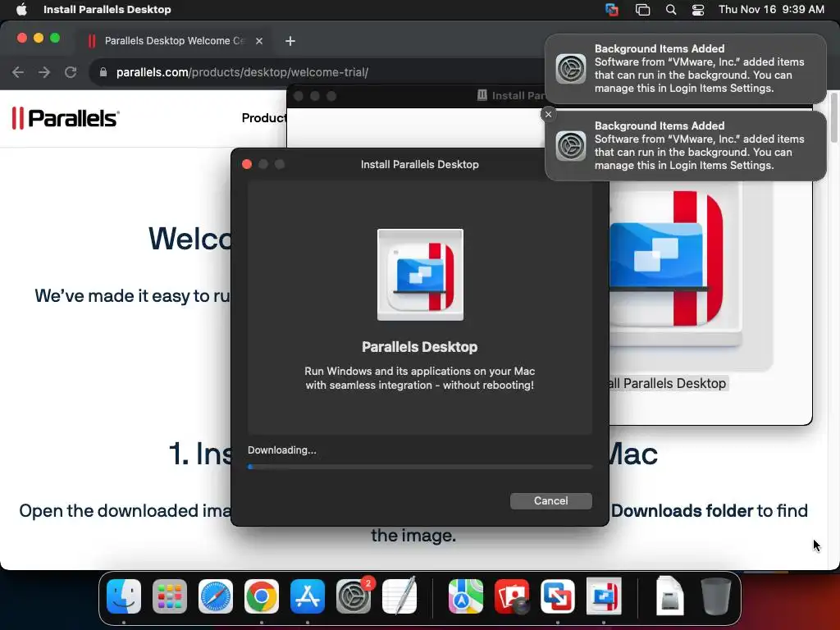Image resolution: width=840 pixels, height=630 pixels.
Task: Open Finder from the Dock
Action: click(x=124, y=596)
